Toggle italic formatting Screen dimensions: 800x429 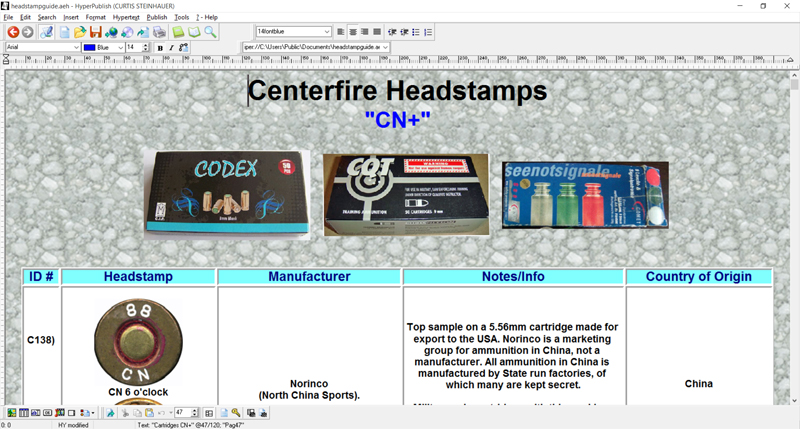pos(171,47)
